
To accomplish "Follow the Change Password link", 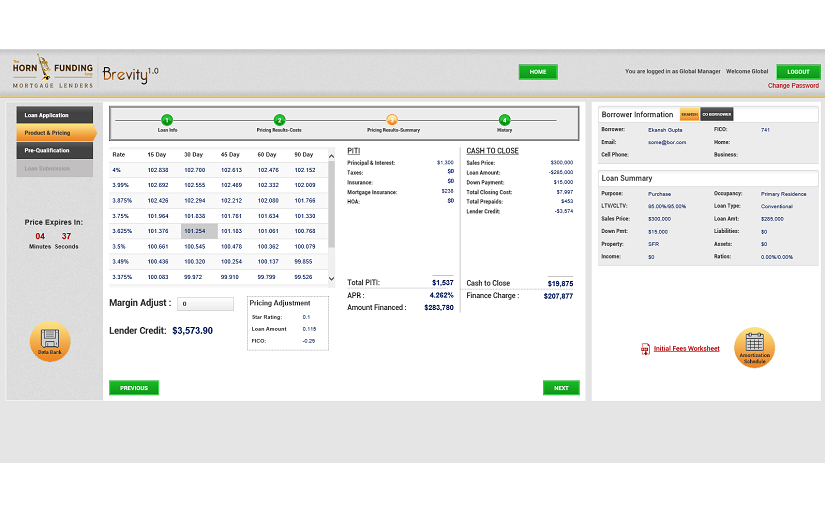I will tap(793, 86).
